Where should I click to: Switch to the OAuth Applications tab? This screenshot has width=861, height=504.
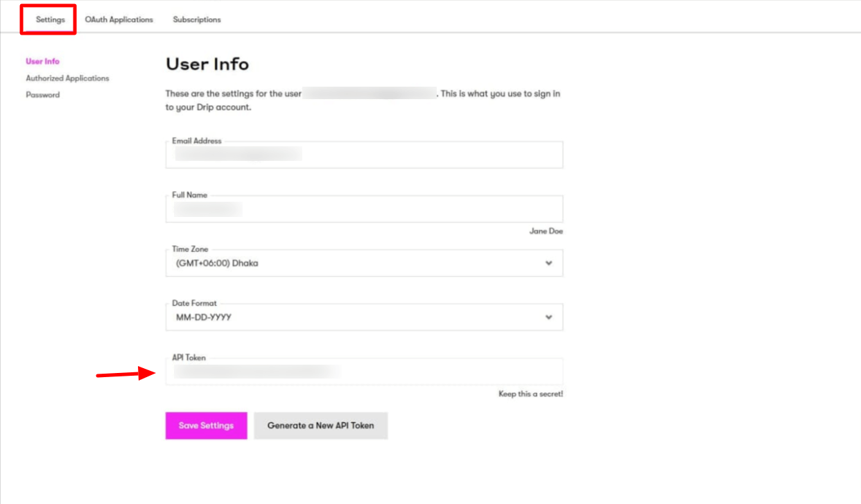pyautogui.click(x=119, y=19)
